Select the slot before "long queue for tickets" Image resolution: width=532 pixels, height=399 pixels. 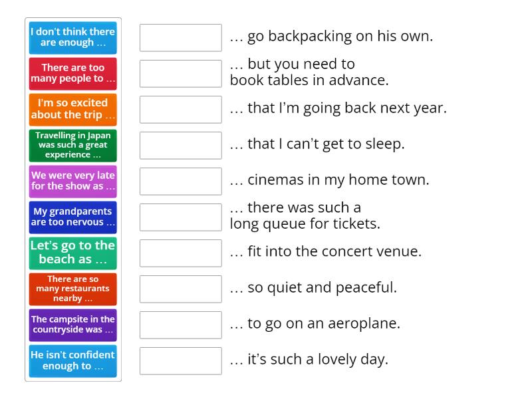point(180,217)
